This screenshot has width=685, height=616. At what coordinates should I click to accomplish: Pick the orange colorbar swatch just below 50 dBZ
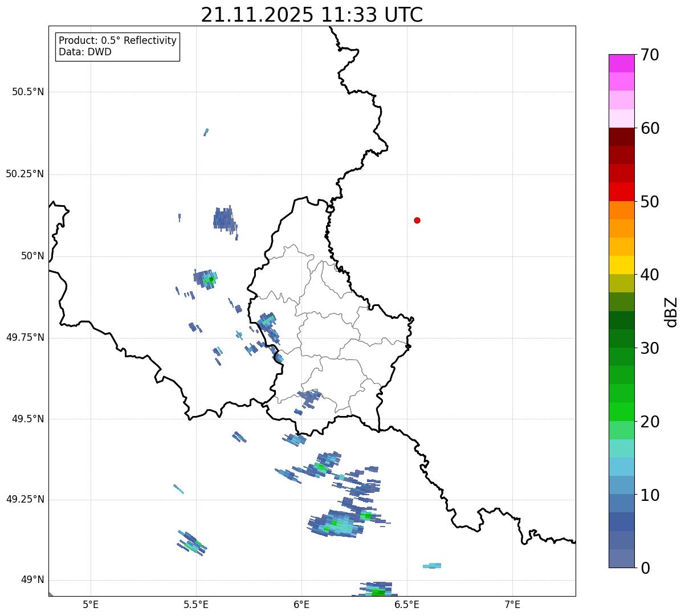coord(621,210)
